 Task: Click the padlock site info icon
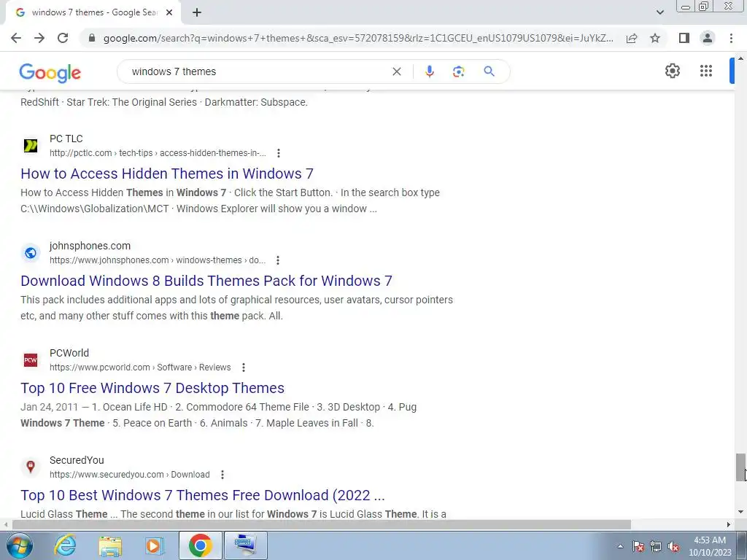click(x=92, y=38)
